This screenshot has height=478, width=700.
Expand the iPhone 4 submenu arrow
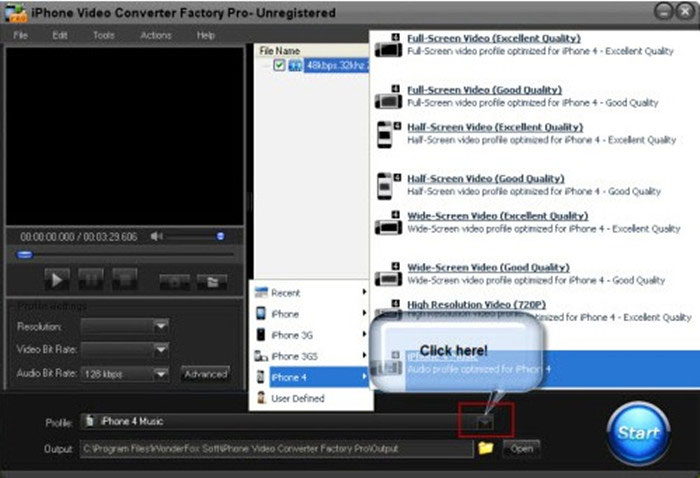[x=364, y=377]
